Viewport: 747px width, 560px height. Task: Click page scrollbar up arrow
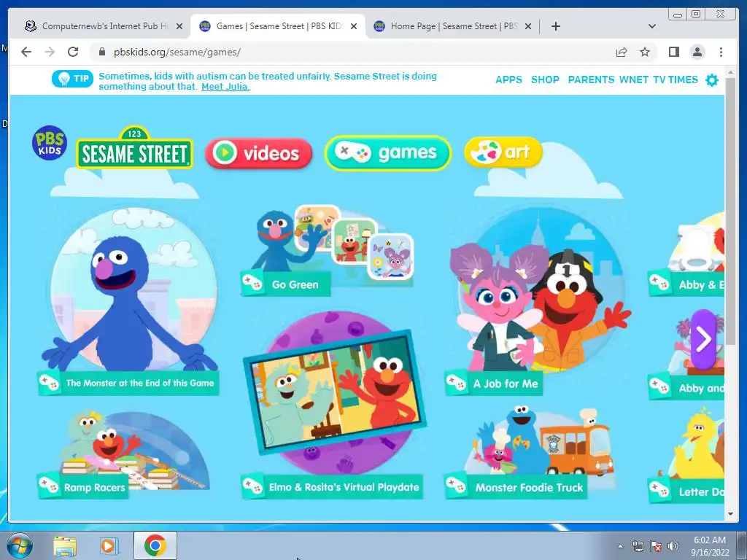coord(730,73)
